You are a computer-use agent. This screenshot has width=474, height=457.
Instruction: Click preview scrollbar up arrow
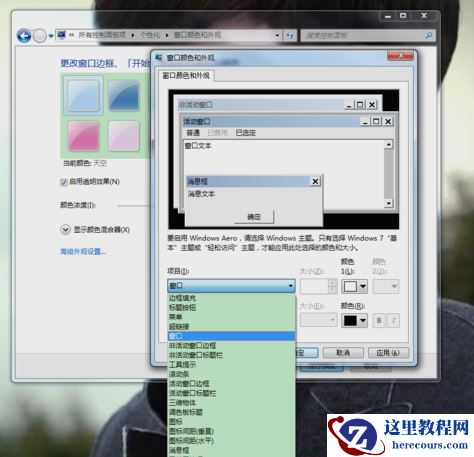pos(388,144)
